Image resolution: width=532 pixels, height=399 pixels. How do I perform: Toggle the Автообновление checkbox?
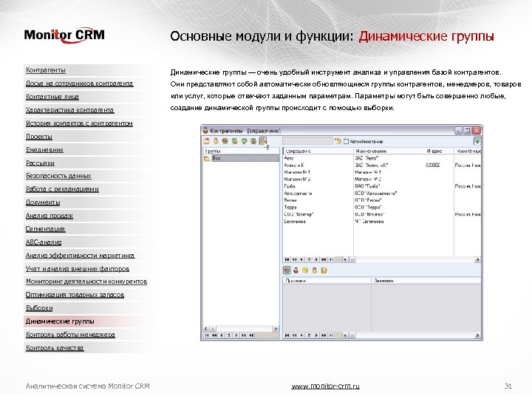point(346,141)
